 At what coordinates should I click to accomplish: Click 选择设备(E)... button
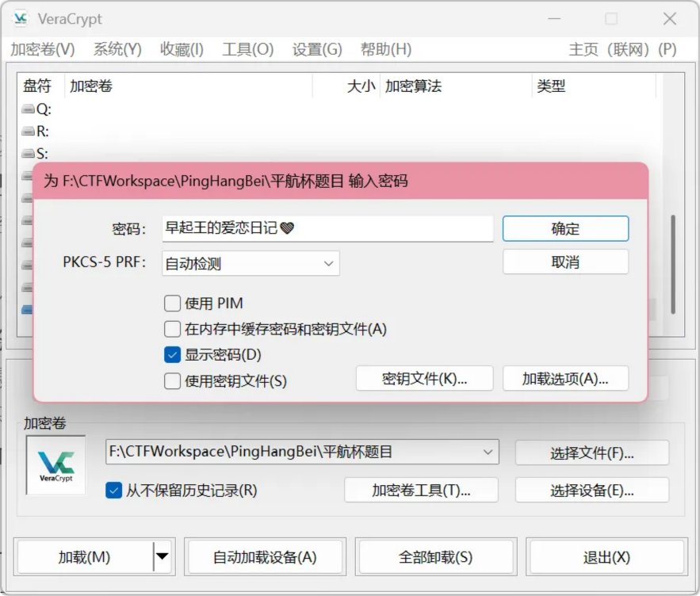tap(592, 490)
